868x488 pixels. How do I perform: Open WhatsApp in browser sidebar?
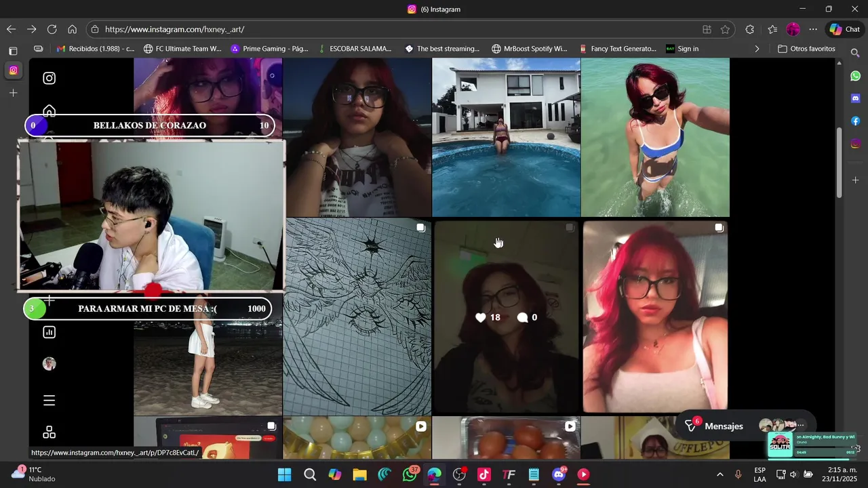pyautogui.click(x=856, y=76)
